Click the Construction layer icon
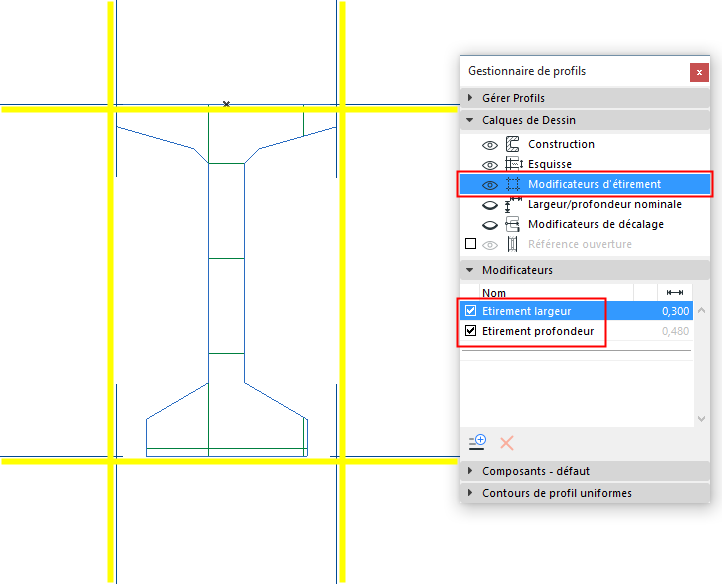 tap(512, 144)
